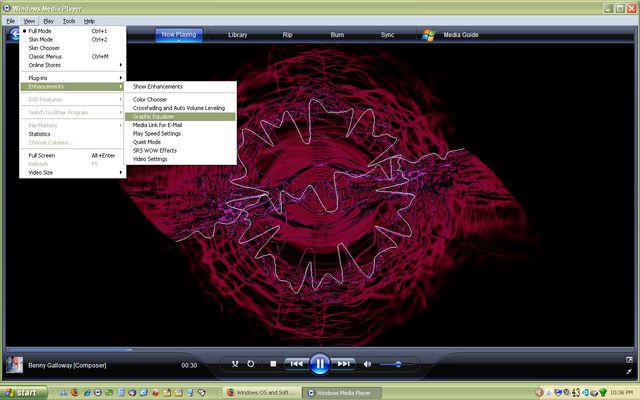Switch to Sync tab
The image size is (640, 400).
[x=387, y=35]
